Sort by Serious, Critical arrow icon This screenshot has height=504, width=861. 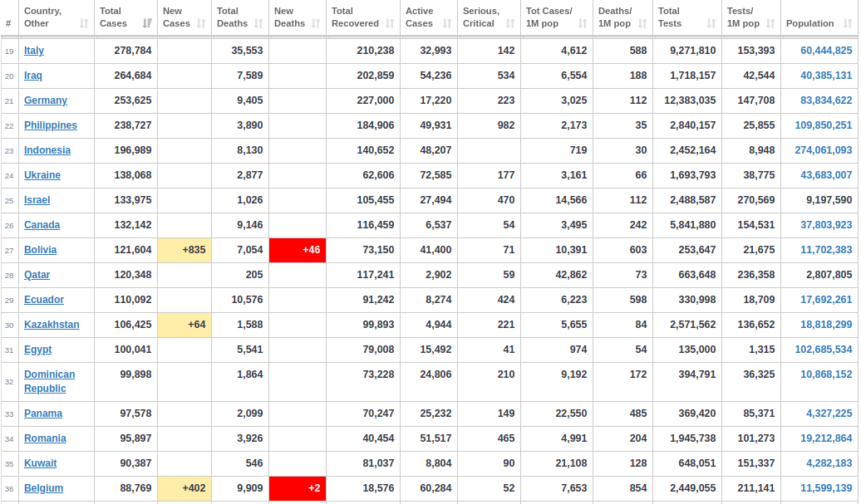click(x=510, y=23)
